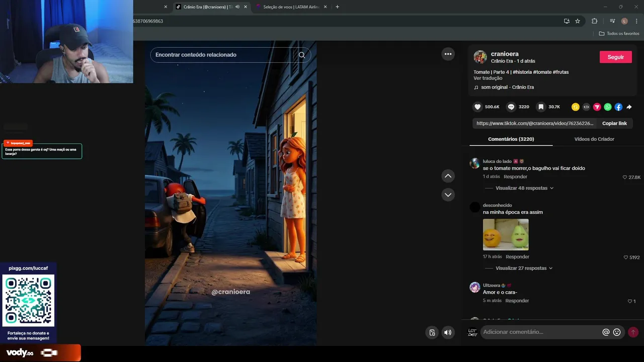The width and height of the screenshot is (644, 362).
Task: Expand Visualizar 48 respostas
Action: tap(524, 188)
